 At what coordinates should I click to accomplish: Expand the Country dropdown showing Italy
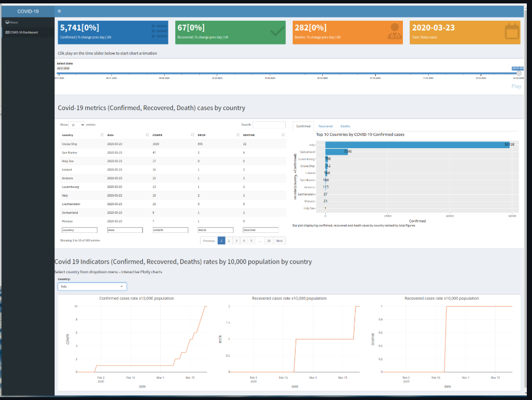[x=92, y=286]
